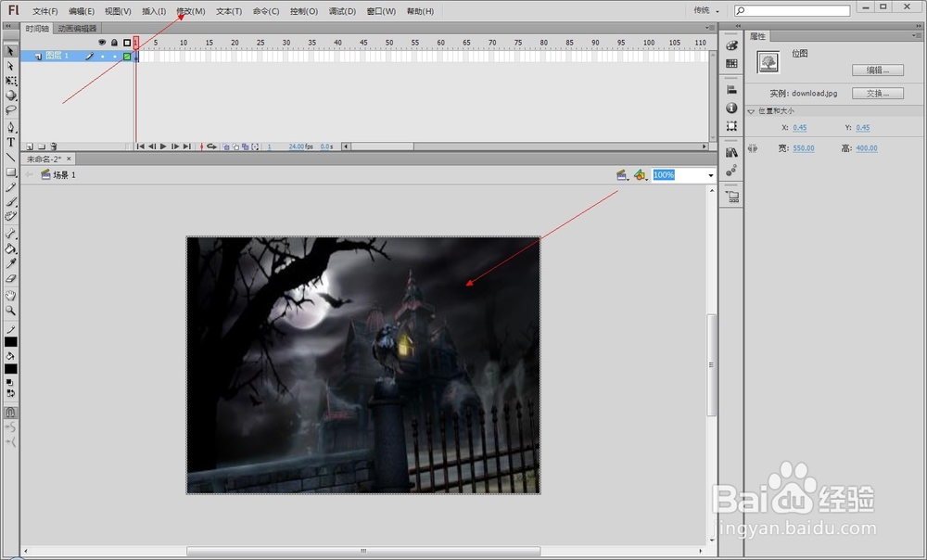Select the Line tool
Screen dimensions: 927x560
pos(10,157)
